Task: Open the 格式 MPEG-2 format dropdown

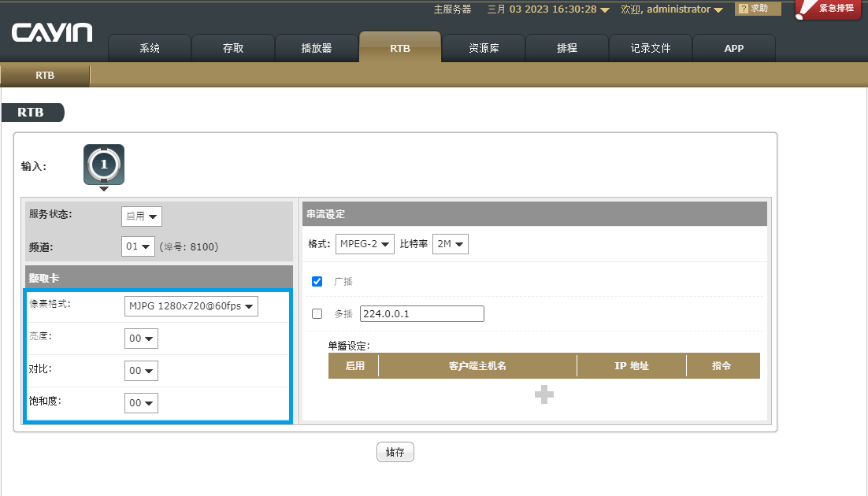Action: pos(365,244)
